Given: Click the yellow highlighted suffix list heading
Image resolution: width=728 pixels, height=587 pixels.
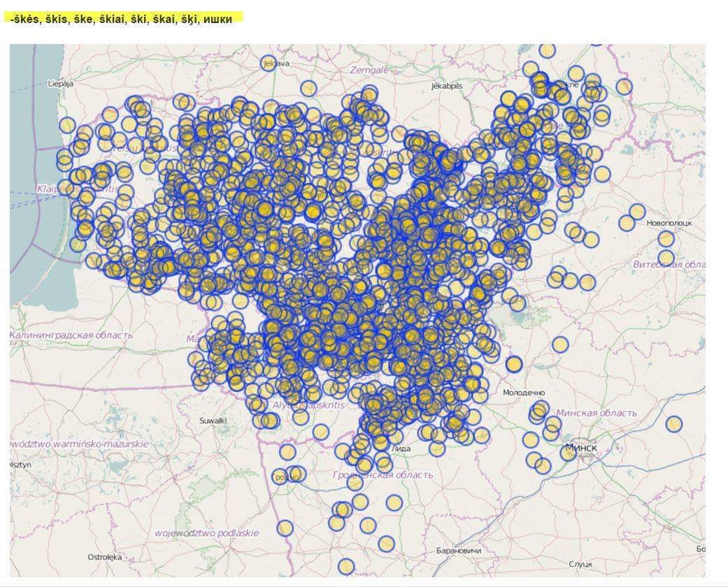Looking at the screenshot, I should pyautogui.click(x=122, y=19).
